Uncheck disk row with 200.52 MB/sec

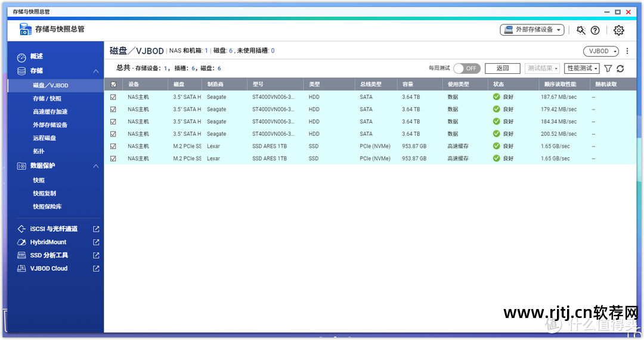pyautogui.click(x=113, y=134)
